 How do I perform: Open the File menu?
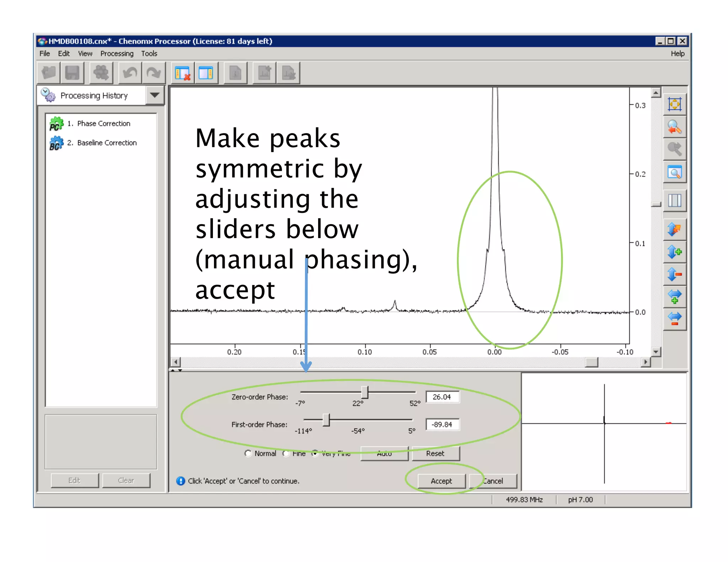[x=44, y=54]
